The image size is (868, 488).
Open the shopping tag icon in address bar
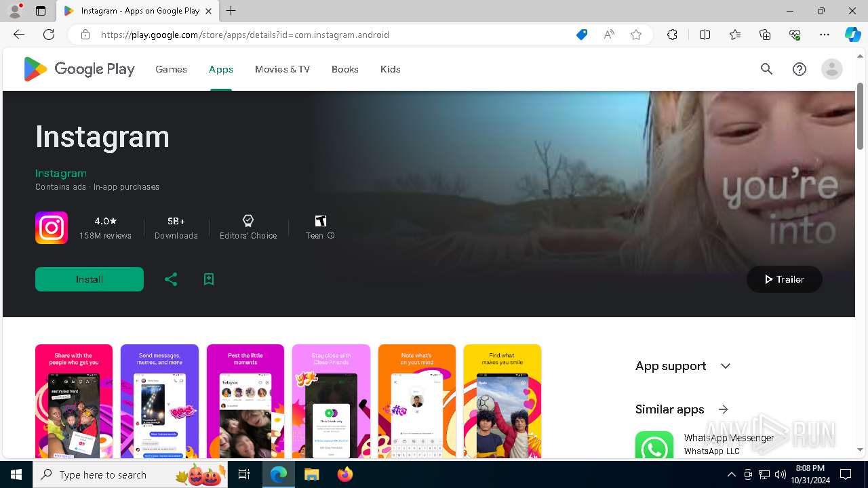[x=582, y=35]
